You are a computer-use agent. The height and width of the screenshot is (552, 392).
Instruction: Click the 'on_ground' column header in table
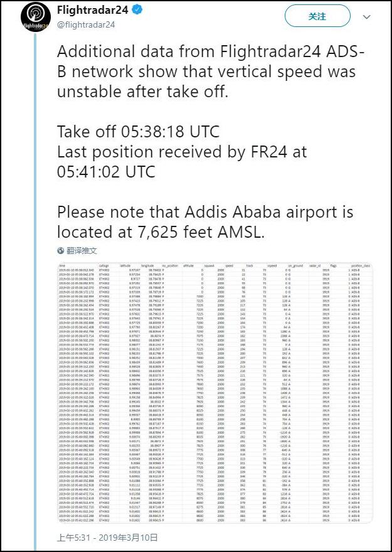point(295,265)
